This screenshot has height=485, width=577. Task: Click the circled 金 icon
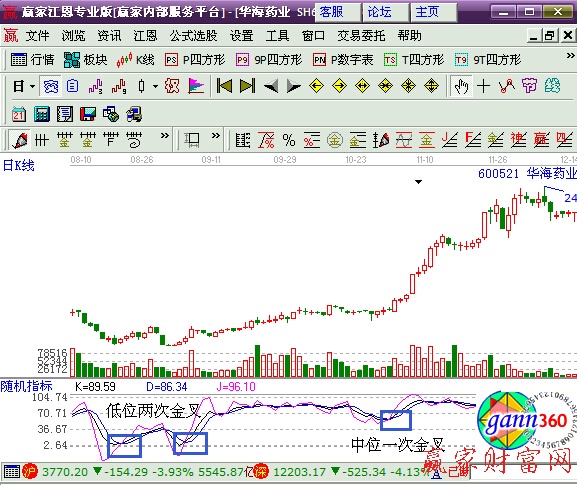click(335, 140)
